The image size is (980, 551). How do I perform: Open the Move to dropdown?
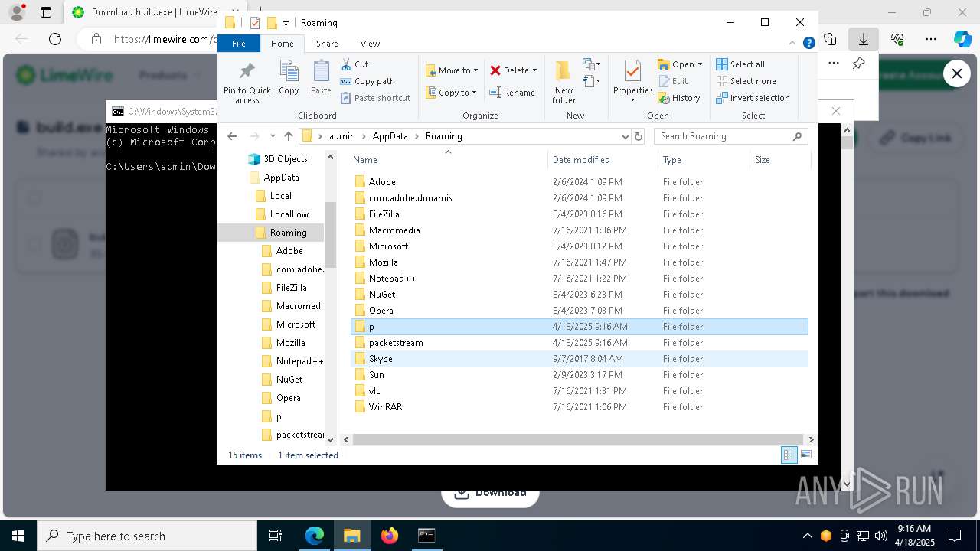(x=452, y=70)
